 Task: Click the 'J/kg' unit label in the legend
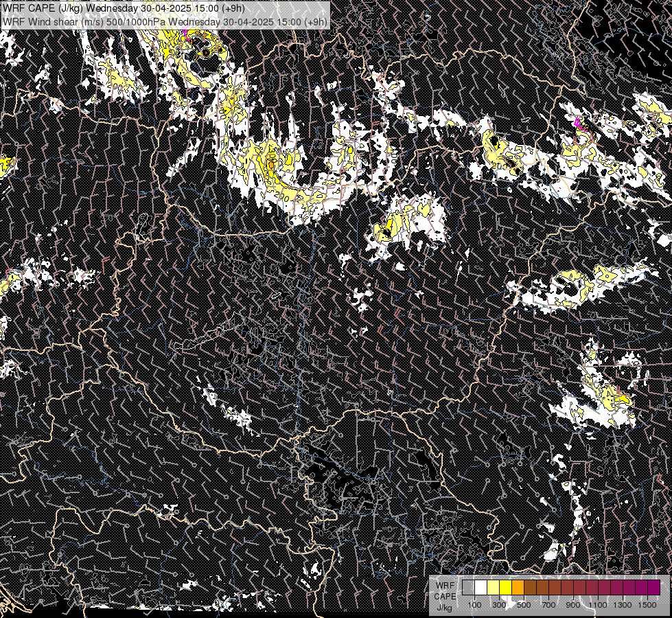click(x=444, y=608)
